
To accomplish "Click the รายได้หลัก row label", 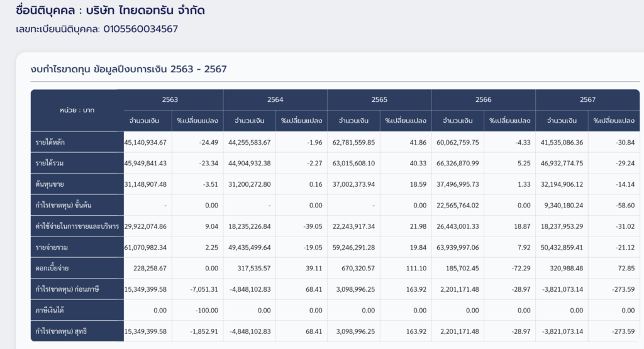I will [x=50, y=142].
